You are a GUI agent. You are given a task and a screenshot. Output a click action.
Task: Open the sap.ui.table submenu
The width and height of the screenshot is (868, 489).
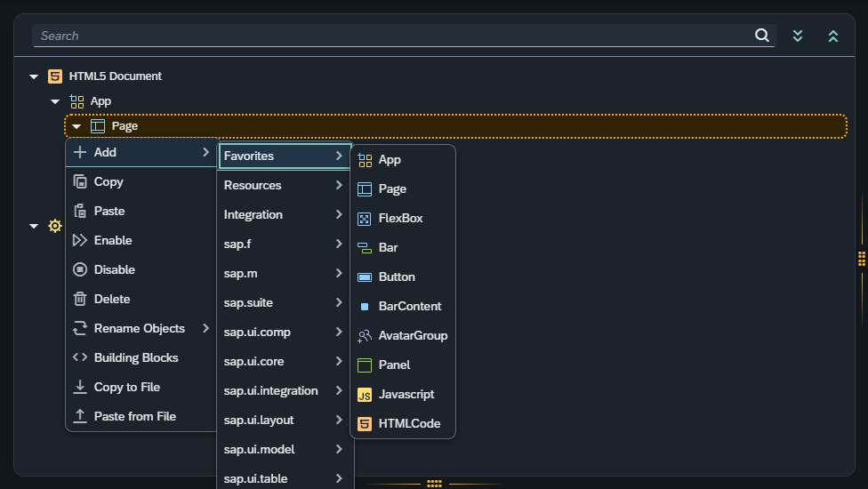(285, 478)
